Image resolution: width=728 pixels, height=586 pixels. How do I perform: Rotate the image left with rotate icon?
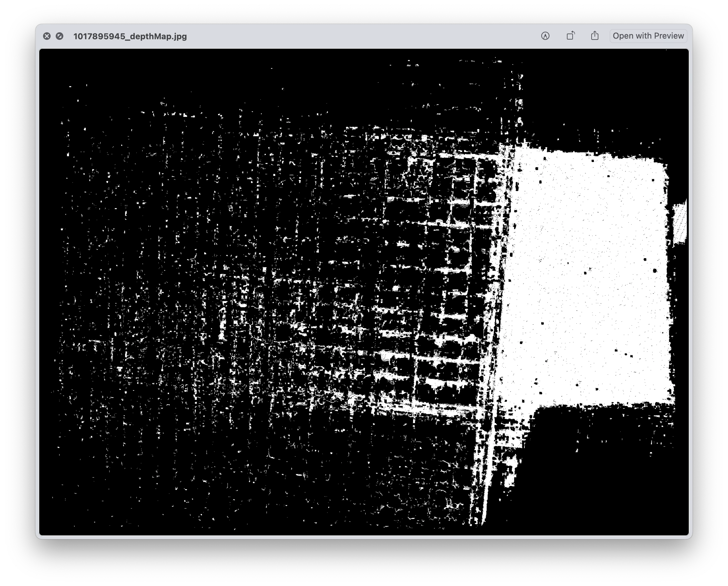[571, 36]
